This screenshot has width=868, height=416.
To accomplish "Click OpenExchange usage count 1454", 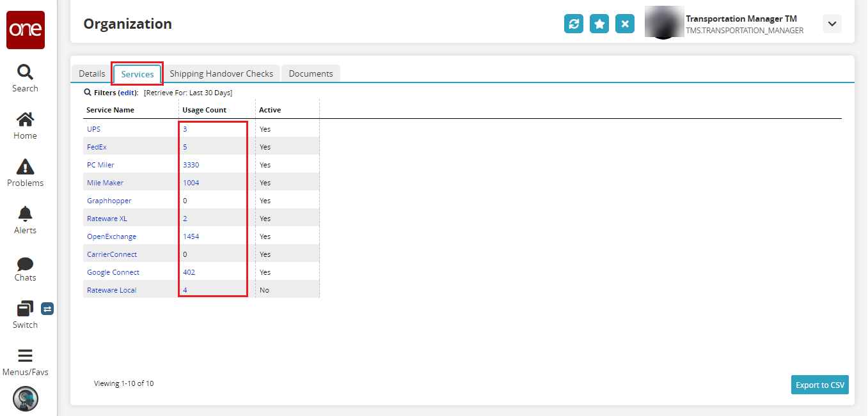I will [x=191, y=236].
